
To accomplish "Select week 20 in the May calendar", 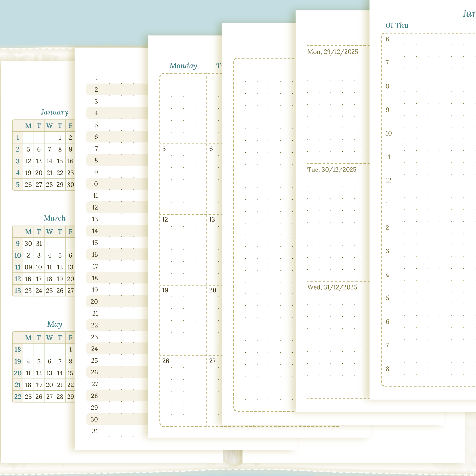I will coord(18,373).
